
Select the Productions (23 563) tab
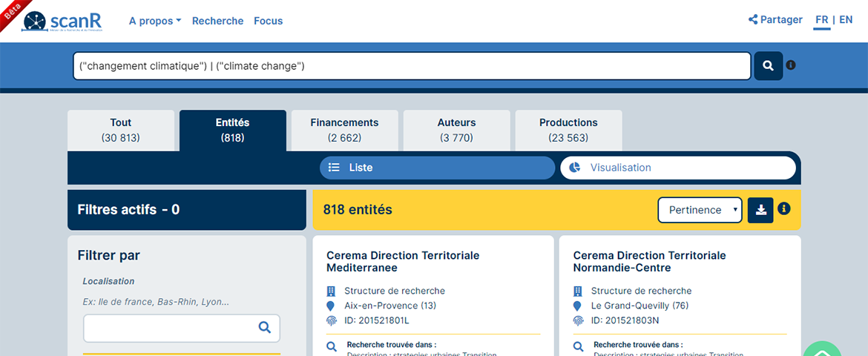568,130
